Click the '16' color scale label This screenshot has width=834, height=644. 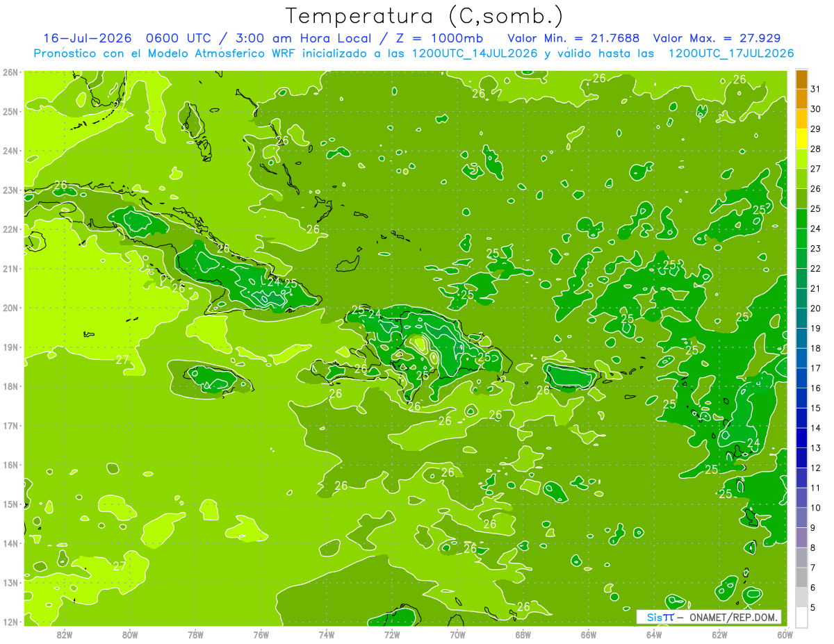coord(815,388)
